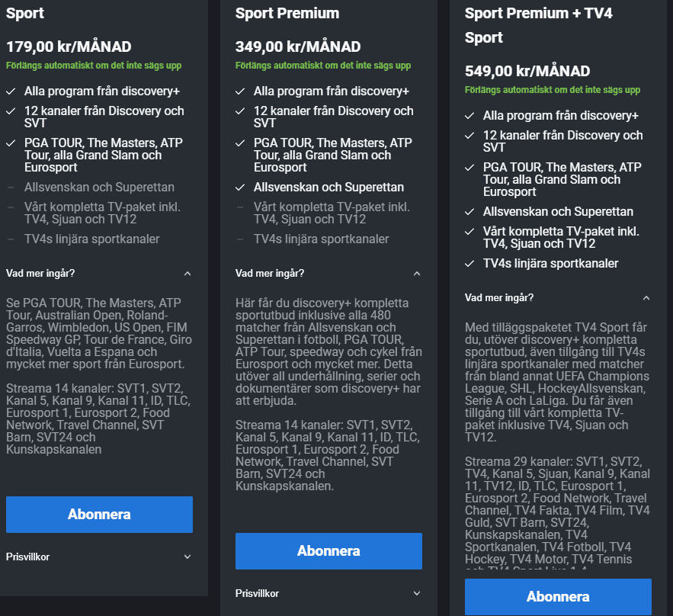Click checkmark beside 'Vårt kompletta TV-paket' in third plan
Screen dimensions: 673x616
tap(469, 231)
